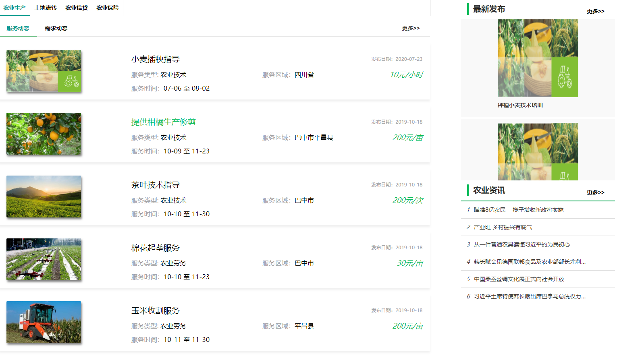Click the tractor icon on 种植小麦技术培训 image
The width and height of the screenshot is (644, 358).
tap(564, 77)
